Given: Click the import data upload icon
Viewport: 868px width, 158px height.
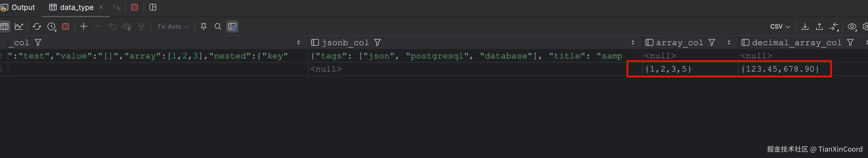Looking at the screenshot, I should [819, 26].
